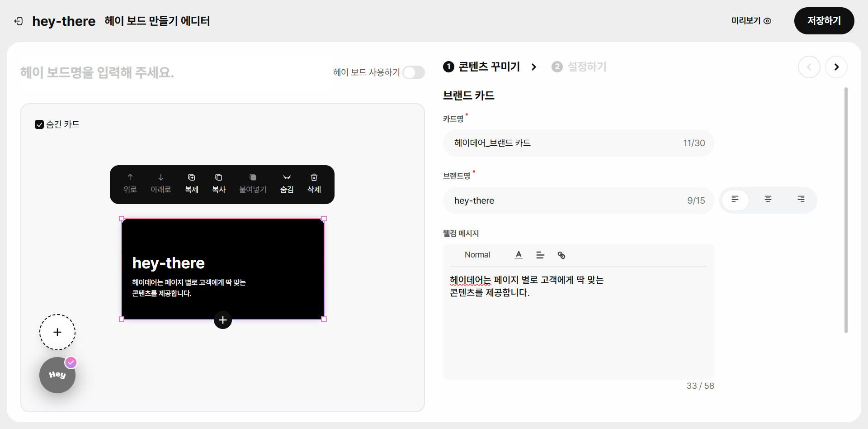Click 9/15 character counter
The image size is (868, 429).
click(696, 200)
